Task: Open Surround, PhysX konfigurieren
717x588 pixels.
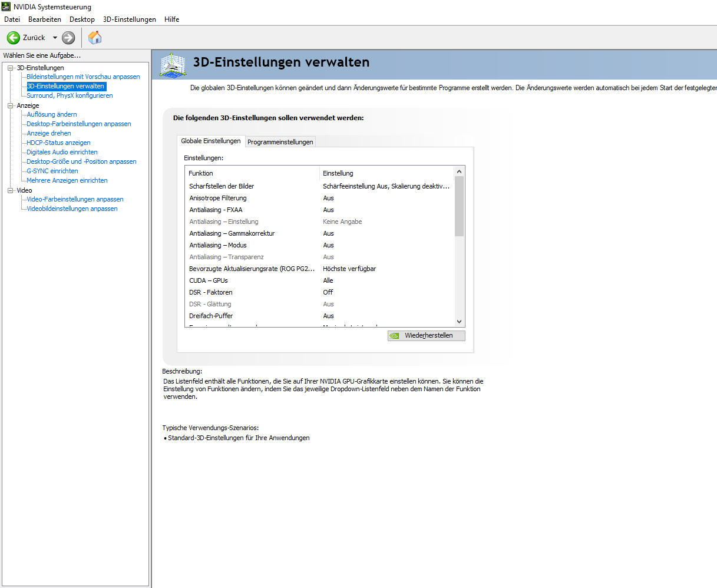Action: click(70, 95)
